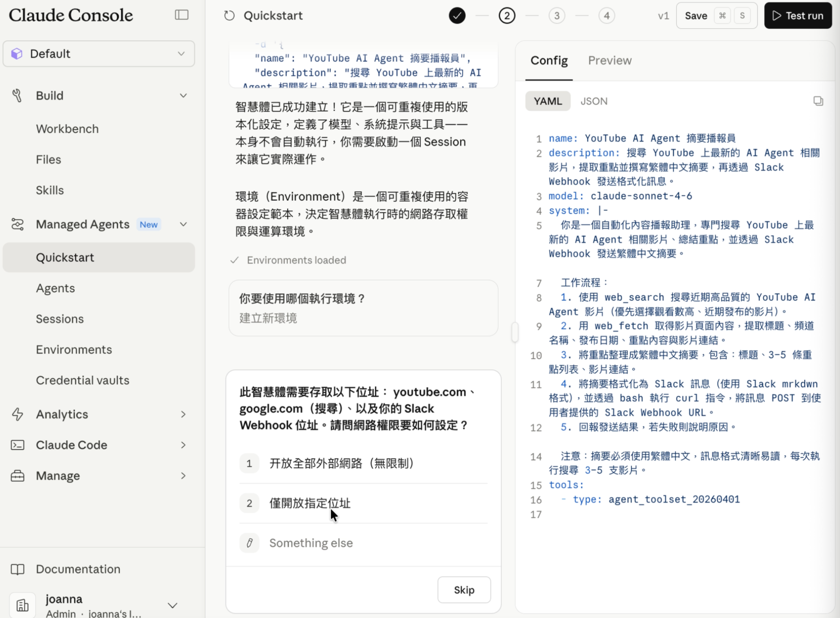
Task: Switch the config format to JSON
Action: coord(594,101)
